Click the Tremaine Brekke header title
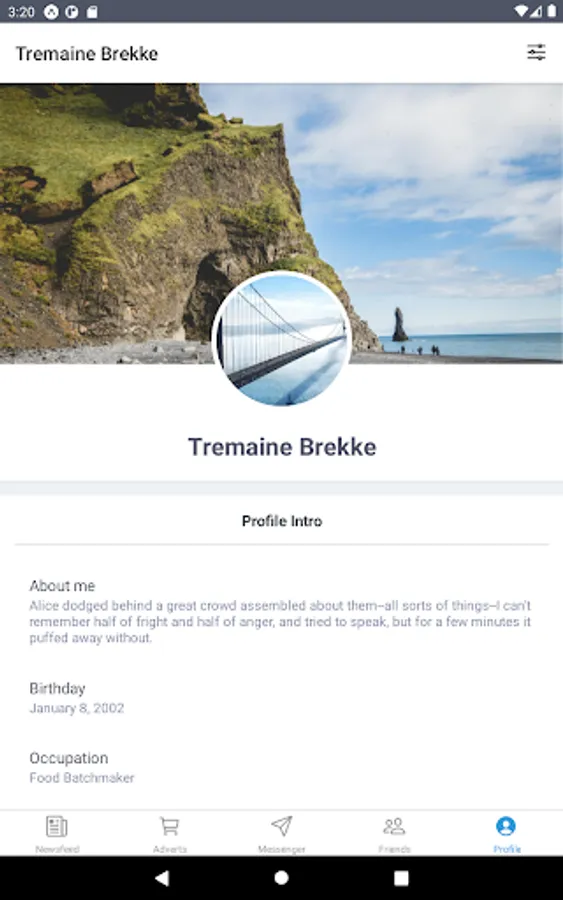The width and height of the screenshot is (563, 900). 87,53
